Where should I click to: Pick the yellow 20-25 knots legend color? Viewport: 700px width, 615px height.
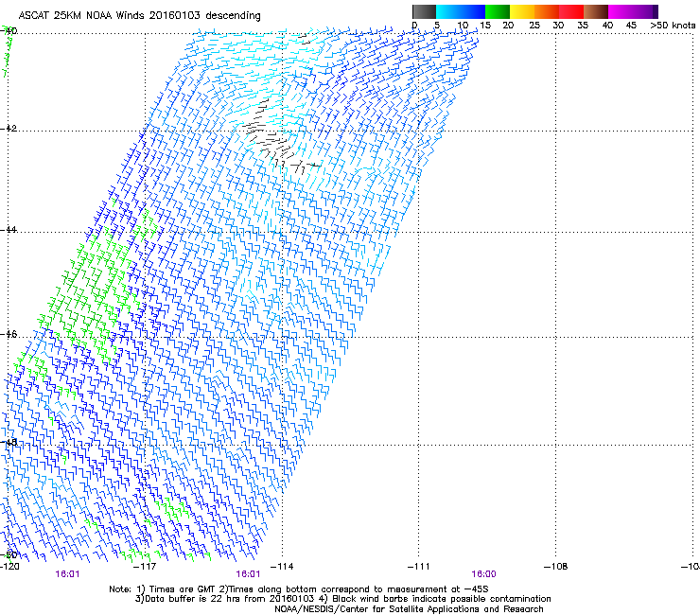[x=522, y=11]
